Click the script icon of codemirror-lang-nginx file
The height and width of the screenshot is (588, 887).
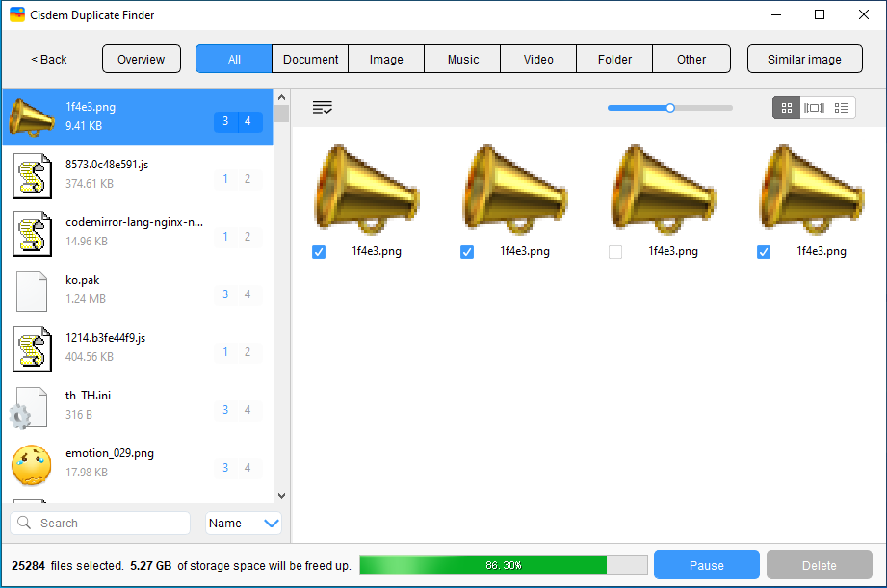click(x=32, y=234)
